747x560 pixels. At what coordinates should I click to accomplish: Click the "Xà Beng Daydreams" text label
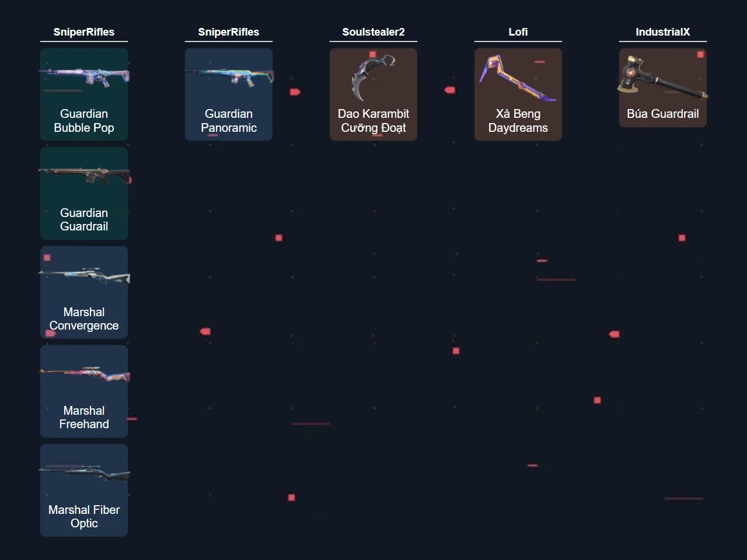point(518,121)
